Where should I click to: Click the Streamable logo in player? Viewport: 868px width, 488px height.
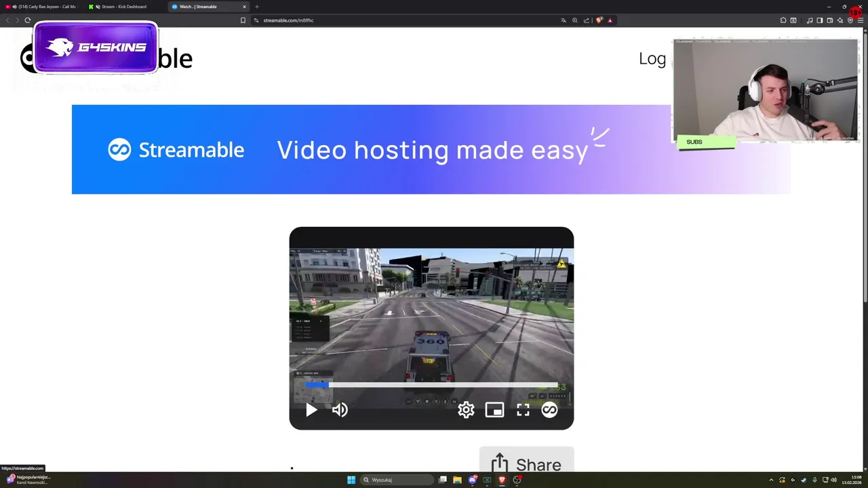pos(549,410)
